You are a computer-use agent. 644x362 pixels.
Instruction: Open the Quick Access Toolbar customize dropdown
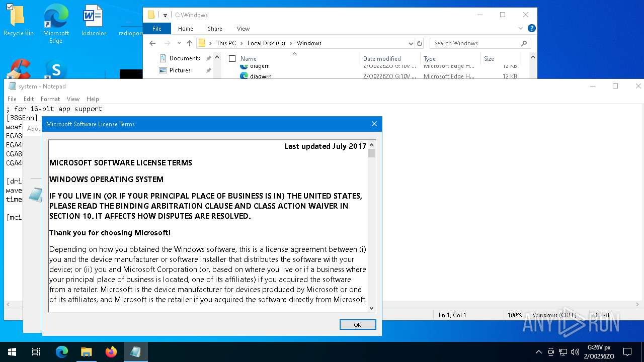tap(165, 15)
